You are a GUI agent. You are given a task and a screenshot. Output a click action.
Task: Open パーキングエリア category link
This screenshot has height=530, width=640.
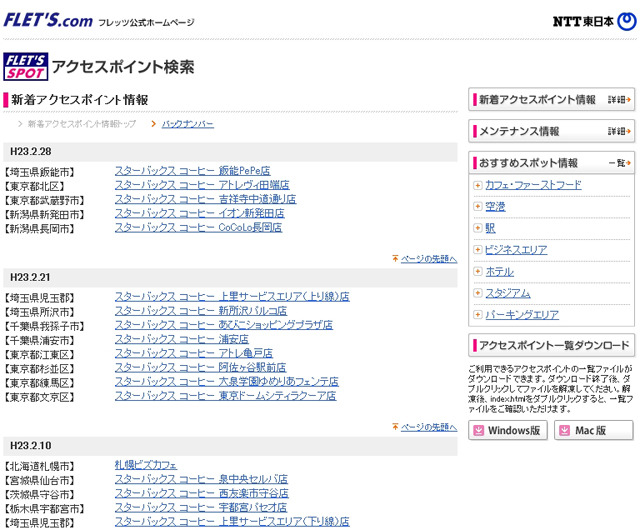click(522, 314)
